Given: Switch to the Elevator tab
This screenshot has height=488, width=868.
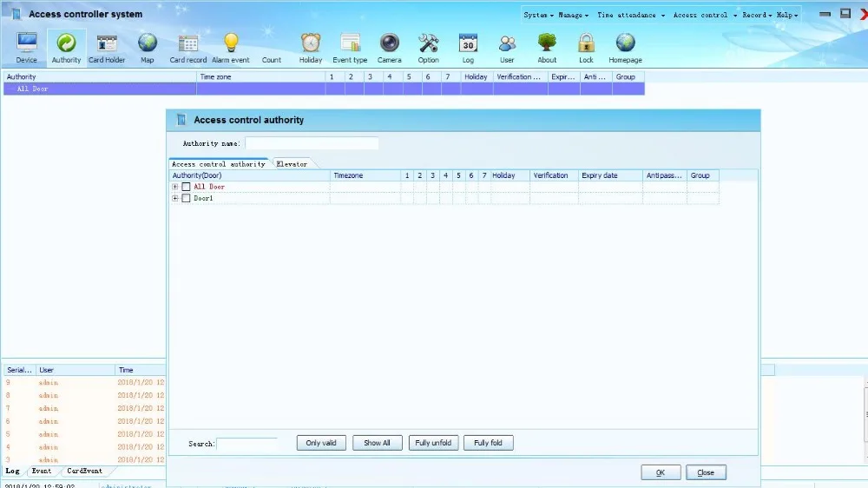Looking at the screenshot, I should click(292, 164).
